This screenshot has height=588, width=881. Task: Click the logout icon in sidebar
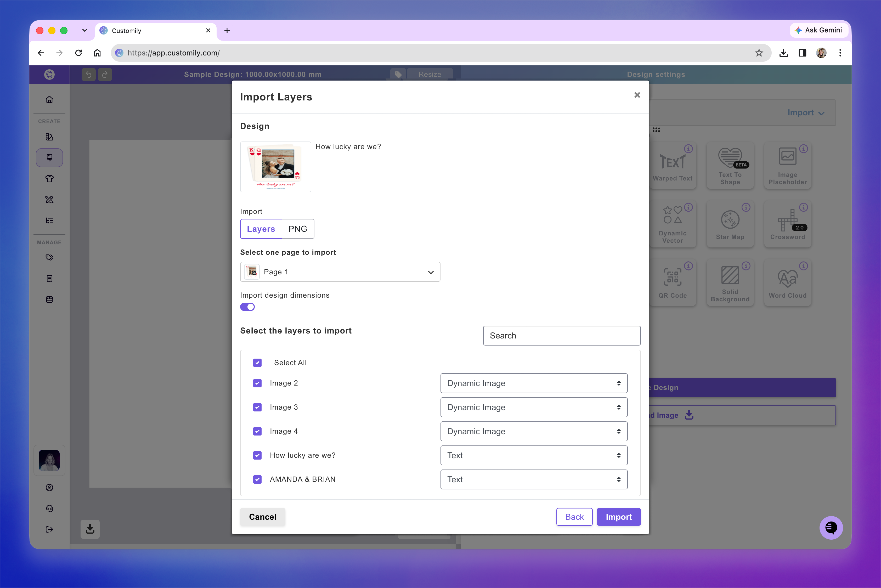tap(49, 529)
